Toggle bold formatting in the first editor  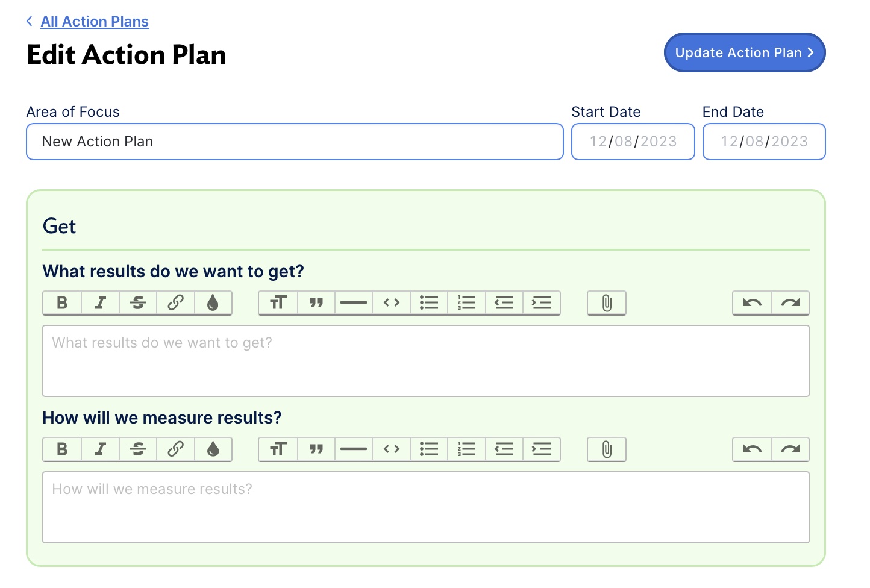click(x=61, y=303)
